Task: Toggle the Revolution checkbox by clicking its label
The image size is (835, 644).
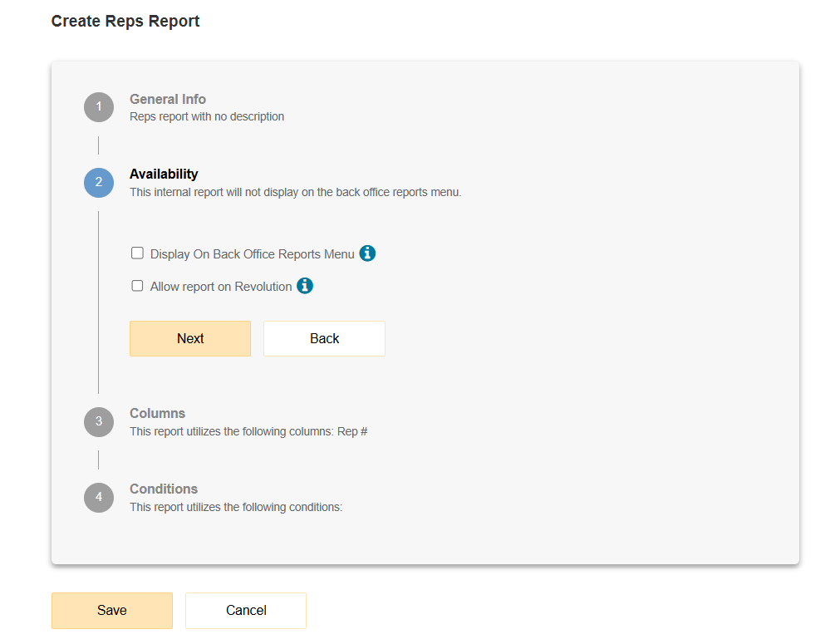Action: [x=221, y=285]
